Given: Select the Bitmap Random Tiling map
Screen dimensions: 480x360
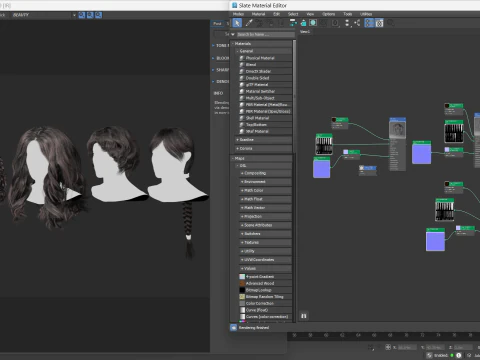Looking at the screenshot, I should click(x=265, y=297).
